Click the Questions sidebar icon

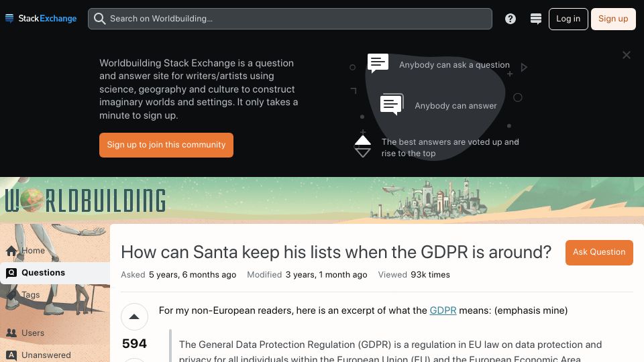[11, 273]
